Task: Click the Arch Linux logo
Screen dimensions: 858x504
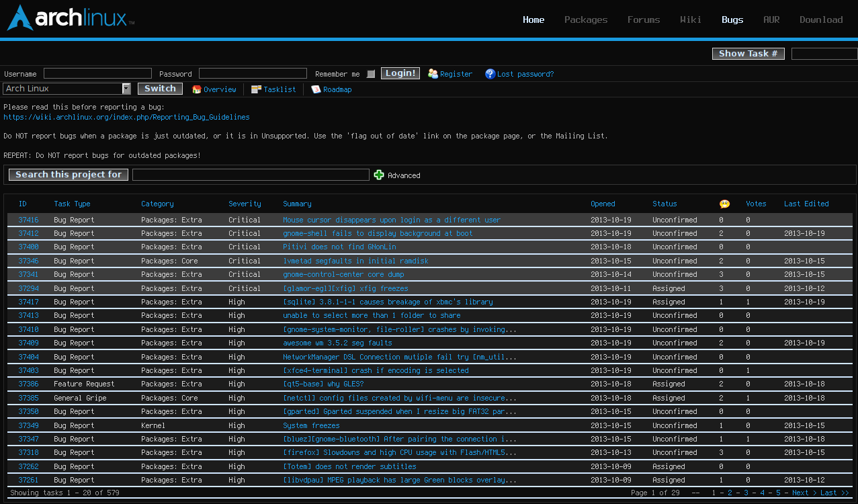Action: [67, 18]
